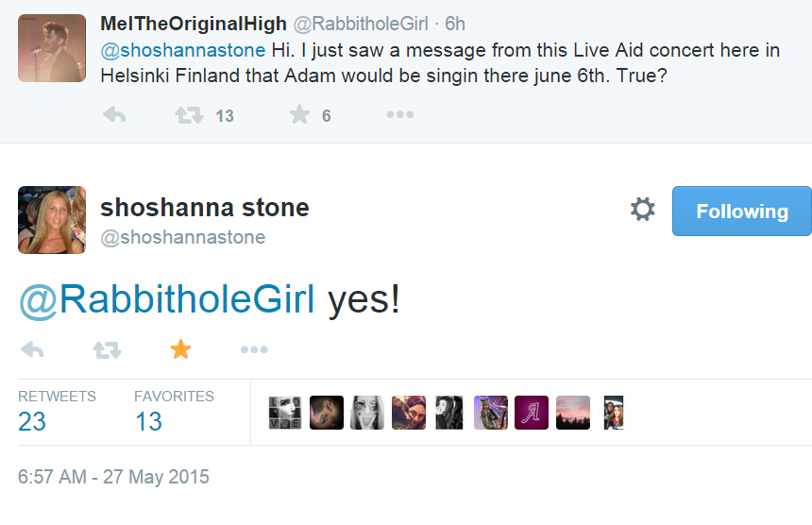Click the first favoriter avatar thumbnail
812x525 pixels.
click(x=282, y=413)
